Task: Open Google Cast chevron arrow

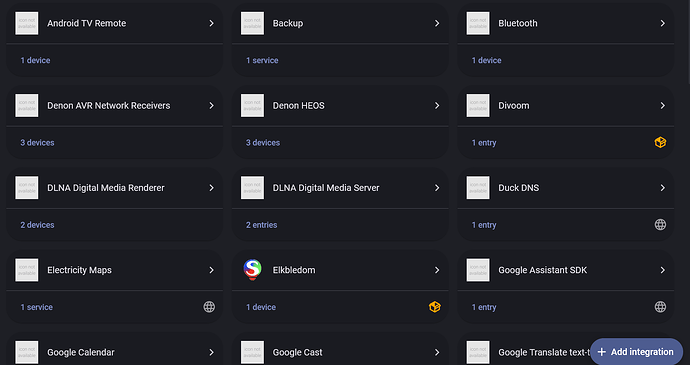Action: [437, 352]
